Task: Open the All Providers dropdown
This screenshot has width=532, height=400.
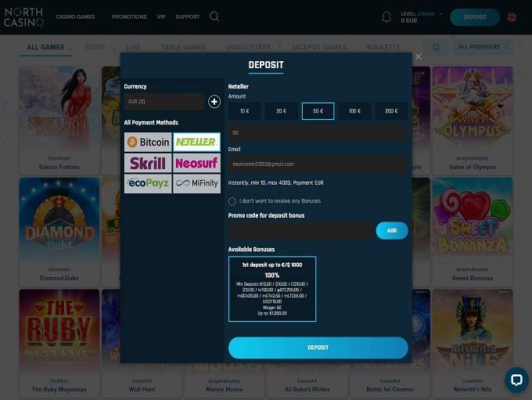Action: coord(483,47)
